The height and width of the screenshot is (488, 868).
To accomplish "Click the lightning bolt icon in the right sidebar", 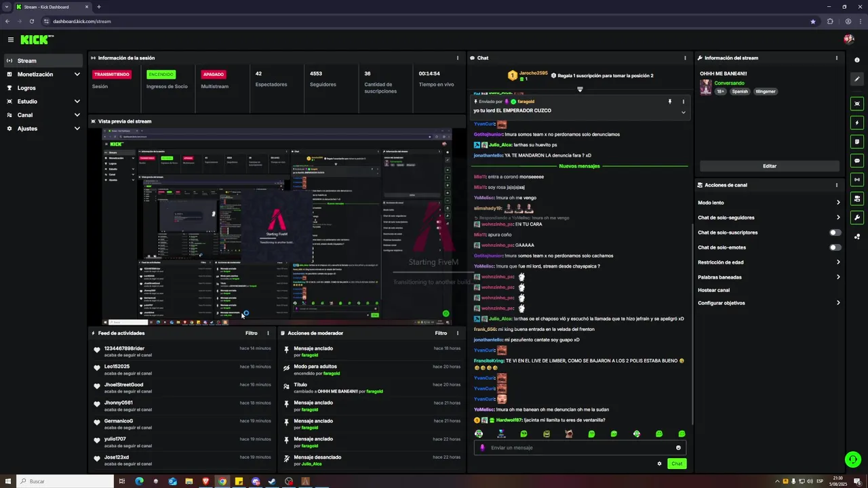I will coord(857,123).
